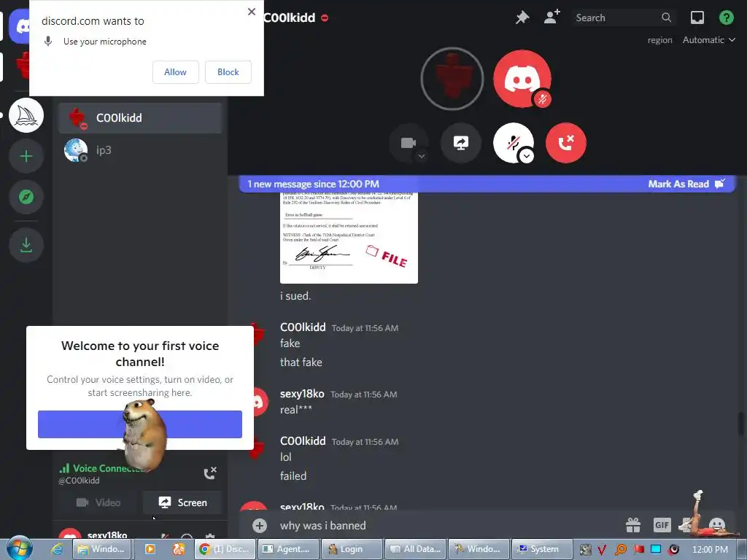Add a server with plus icon

[x=26, y=156]
